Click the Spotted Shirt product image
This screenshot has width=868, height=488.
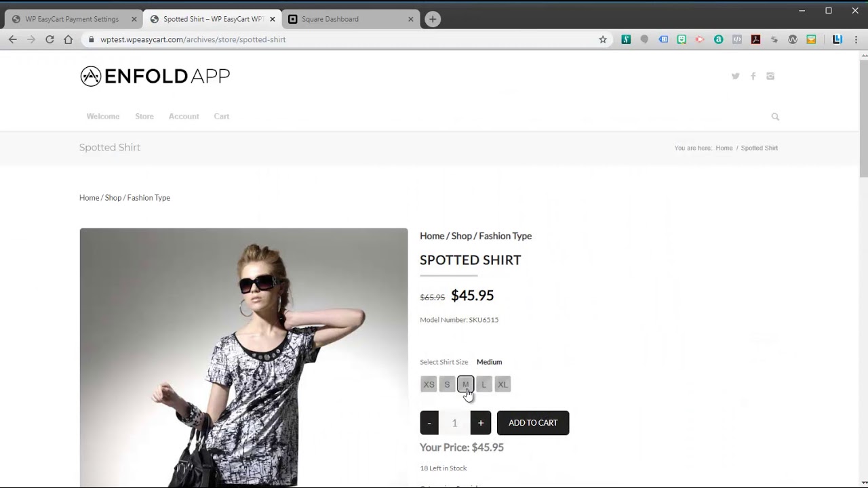point(243,357)
